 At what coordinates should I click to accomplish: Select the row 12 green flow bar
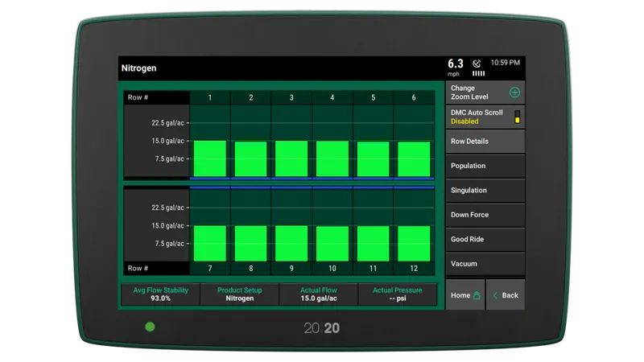click(414, 244)
